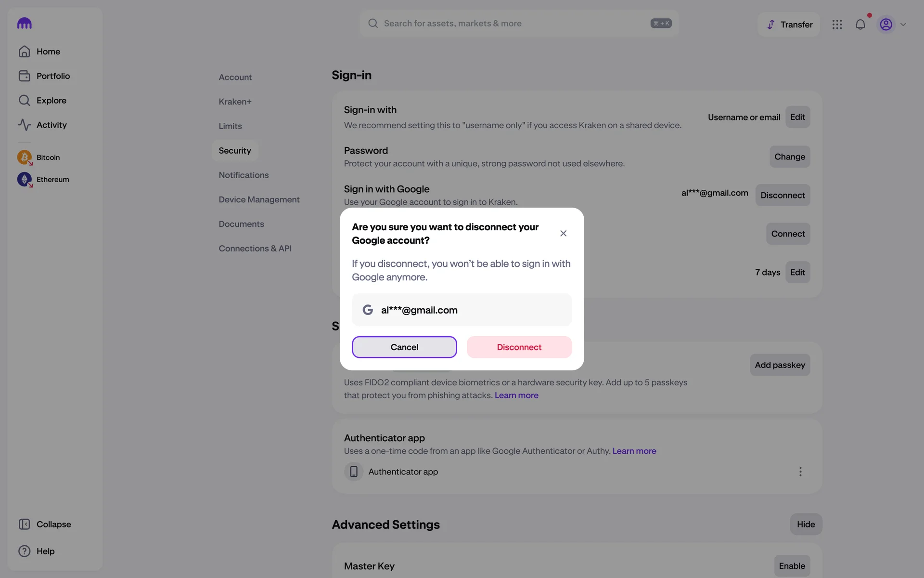924x578 pixels.
Task: Cancel the disconnect confirmation
Action: click(x=404, y=347)
